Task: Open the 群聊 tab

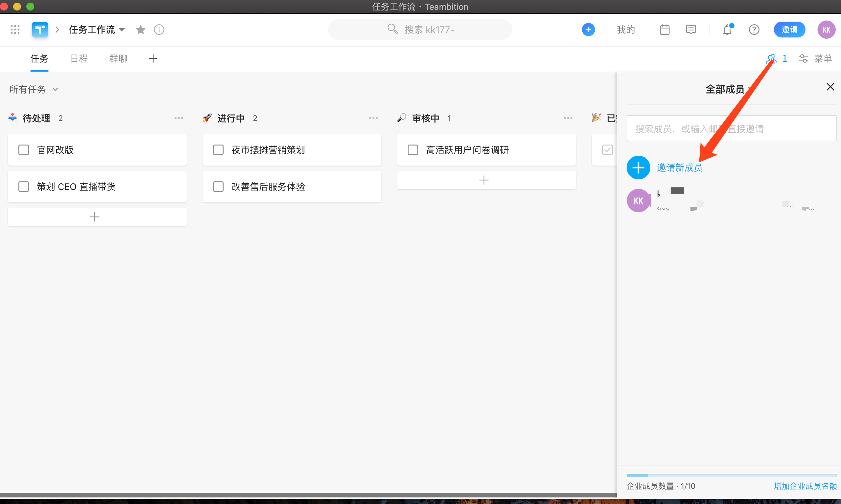Action: [x=118, y=58]
